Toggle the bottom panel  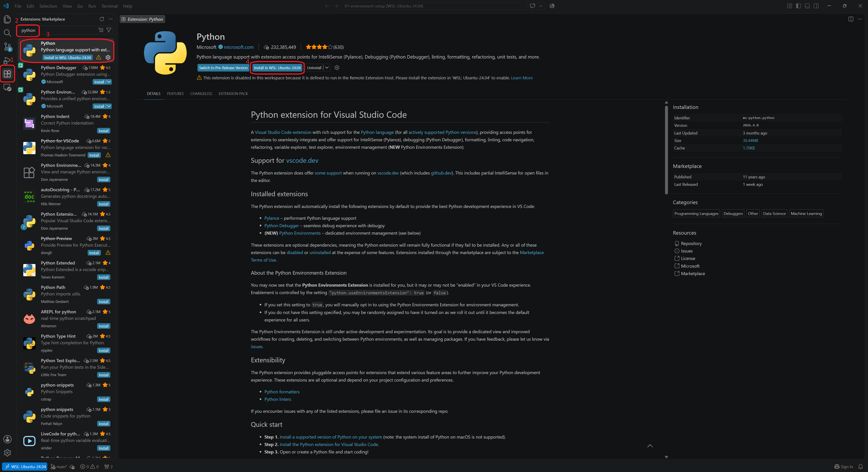click(807, 6)
